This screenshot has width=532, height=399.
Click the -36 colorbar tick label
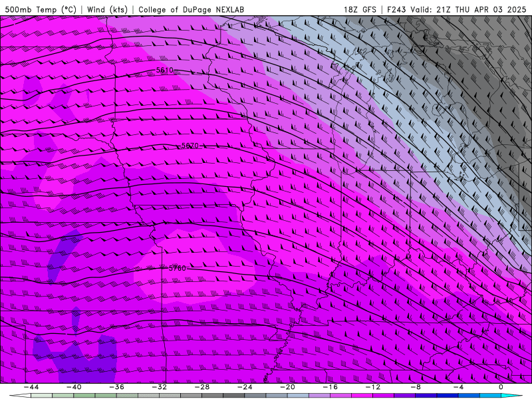pyautogui.click(x=117, y=387)
